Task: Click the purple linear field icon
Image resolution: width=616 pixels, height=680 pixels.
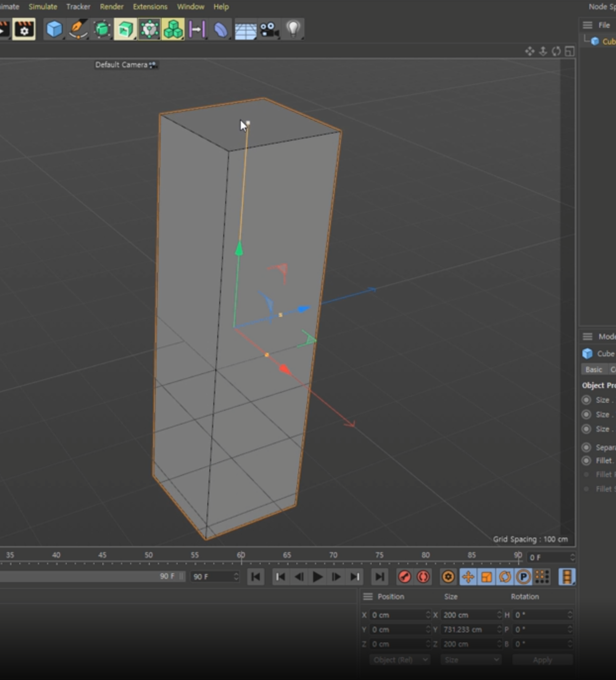Action: tap(196, 30)
